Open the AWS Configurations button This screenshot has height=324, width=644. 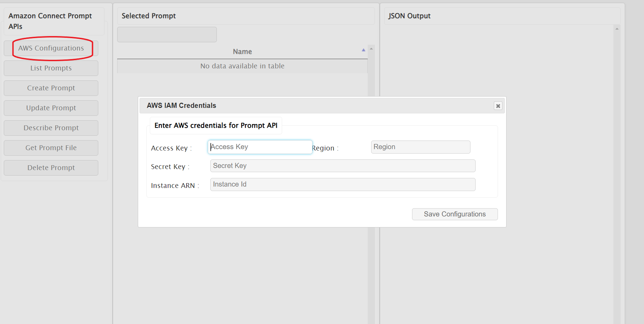click(x=51, y=48)
